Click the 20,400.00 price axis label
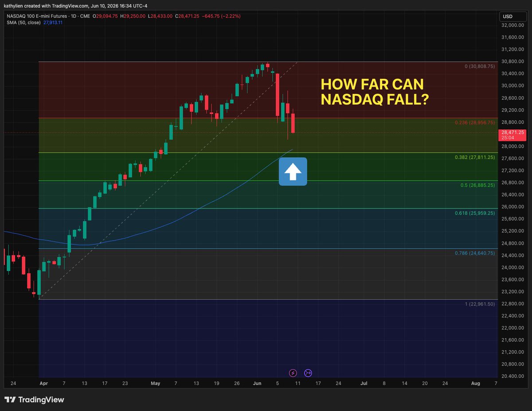Image resolution: width=532 pixels, height=411 pixels. pos(513,376)
